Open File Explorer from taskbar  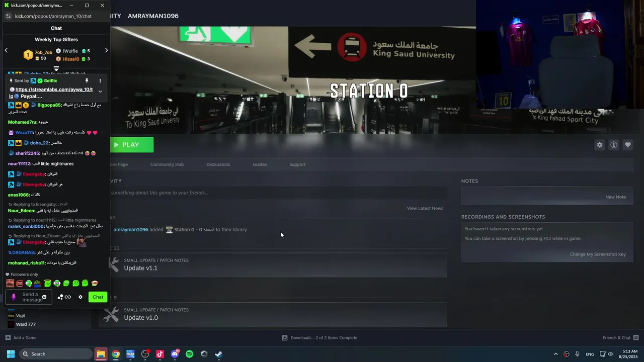coord(101,354)
